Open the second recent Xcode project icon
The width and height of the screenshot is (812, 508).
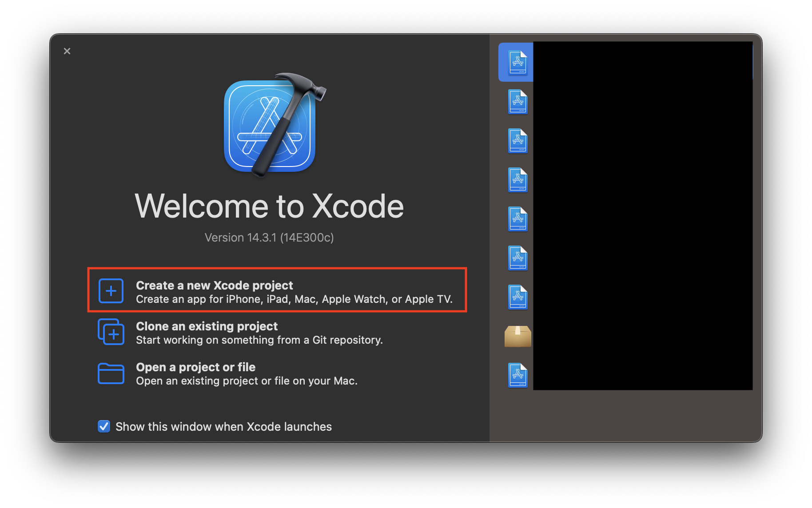(517, 102)
